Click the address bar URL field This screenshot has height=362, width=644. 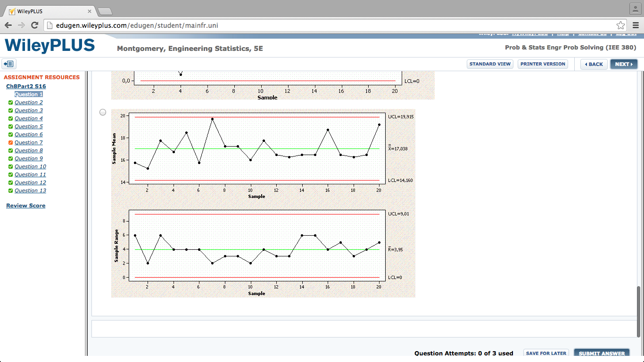click(330, 25)
